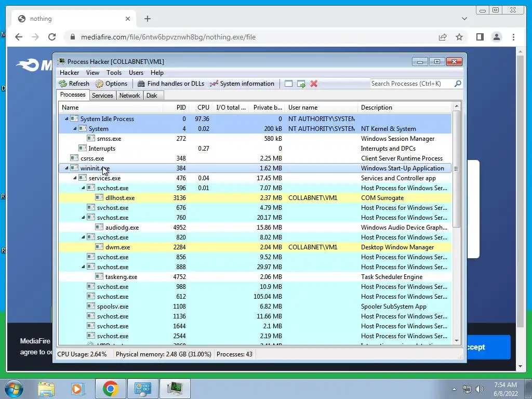Click the find window toolbar icon
The height and width of the screenshot is (399, 532).
(x=288, y=84)
